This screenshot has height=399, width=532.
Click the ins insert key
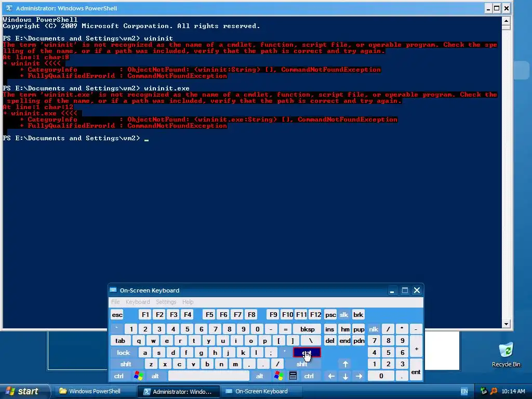coord(329,329)
